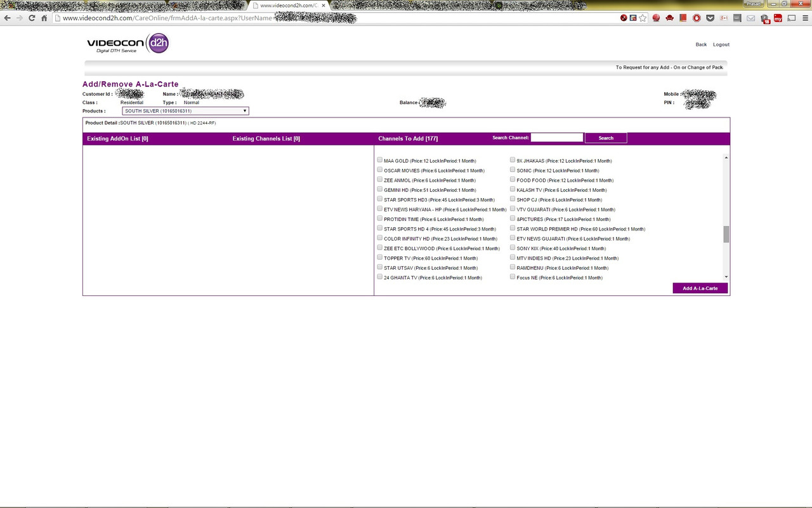The height and width of the screenshot is (508, 812).
Task: Bookmark this page with the star icon
Action: [x=643, y=18]
